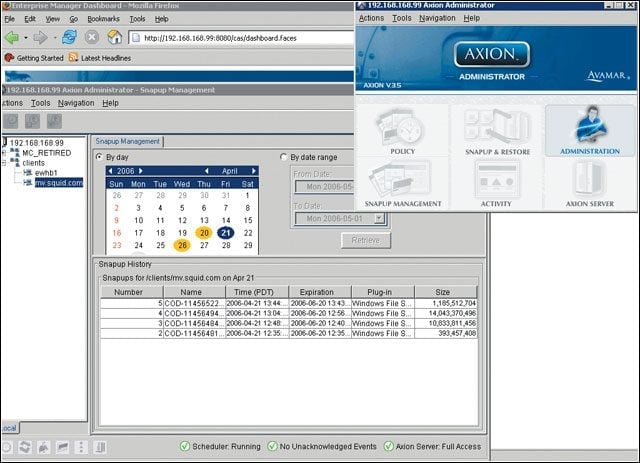The height and width of the screenshot is (463, 640).
Task: Open Navigation menu in Snapup Management window
Action: pos(76,103)
